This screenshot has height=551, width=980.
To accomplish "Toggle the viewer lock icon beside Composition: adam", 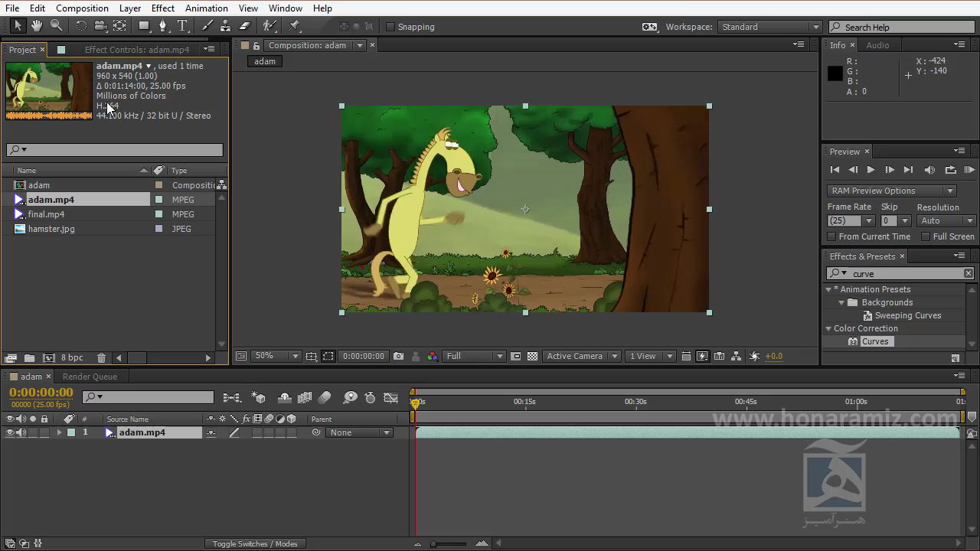I will (x=256, y=45).
